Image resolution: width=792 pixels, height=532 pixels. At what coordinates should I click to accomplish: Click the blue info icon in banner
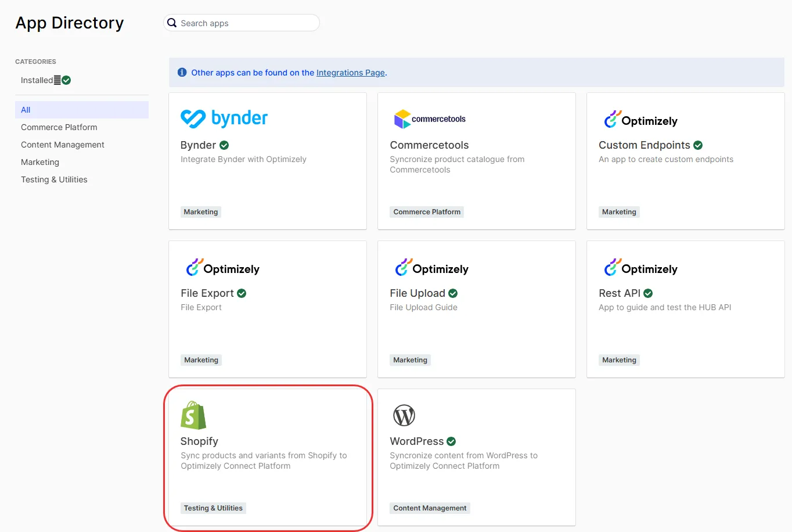(182, 72)
